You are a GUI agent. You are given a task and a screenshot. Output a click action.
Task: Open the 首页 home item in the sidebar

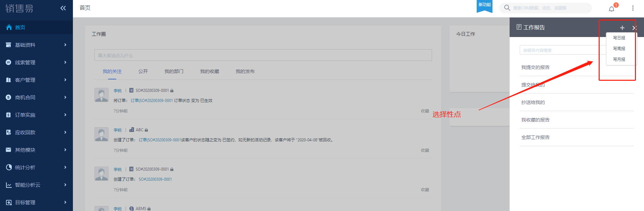[x=36, y=27]
